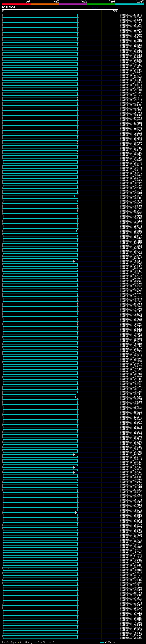Click hit label UniRef100_Q9SDZ4
The width and height of the screenshot is (146, 644).
point(131,527)
